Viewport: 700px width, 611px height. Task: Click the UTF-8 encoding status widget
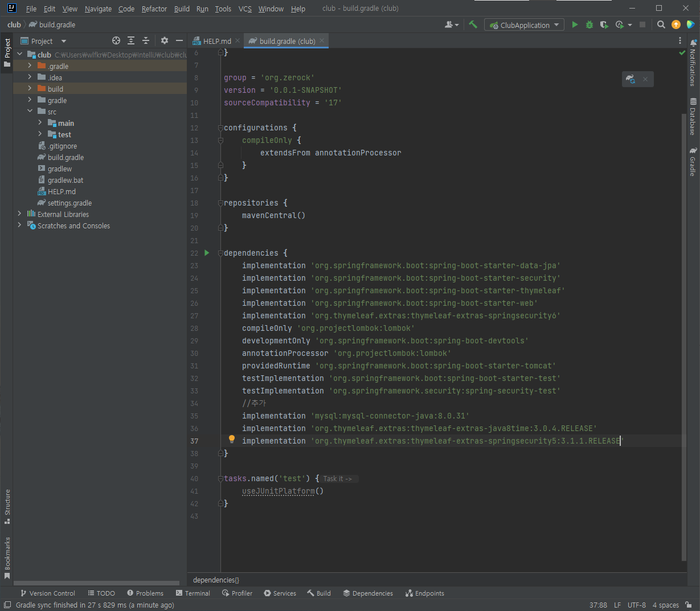coord(637,605)
